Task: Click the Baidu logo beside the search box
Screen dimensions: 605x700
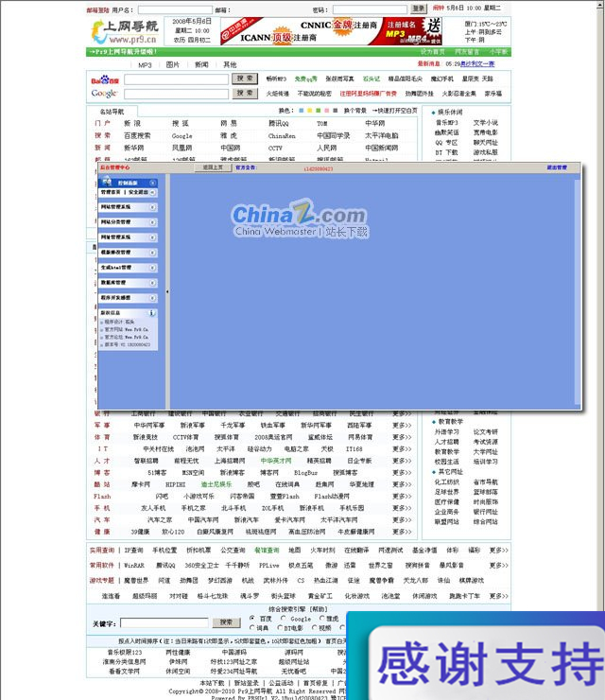Action: 105,80
